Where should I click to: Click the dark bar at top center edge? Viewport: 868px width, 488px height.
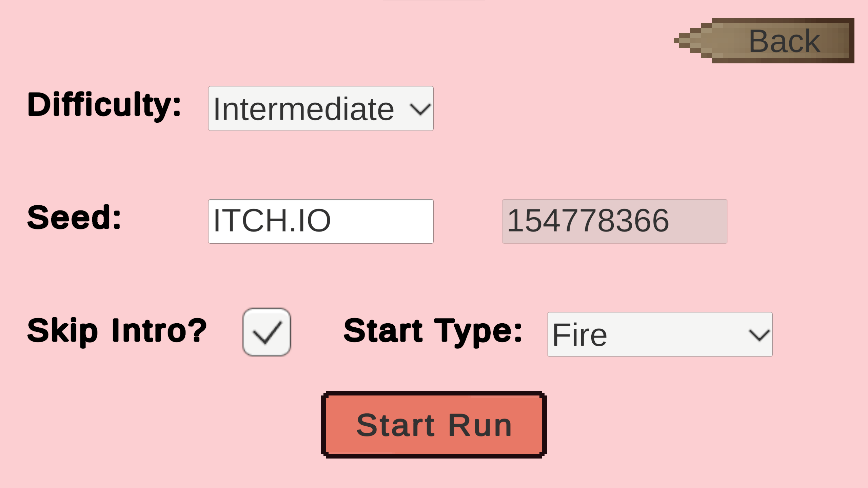434,0
